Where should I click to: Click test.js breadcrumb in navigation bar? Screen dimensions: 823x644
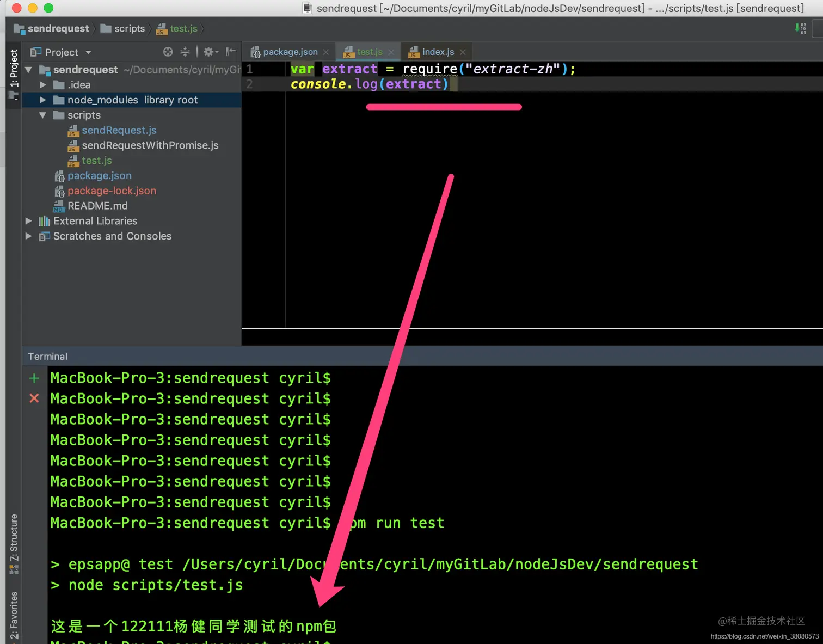point(177,28)
